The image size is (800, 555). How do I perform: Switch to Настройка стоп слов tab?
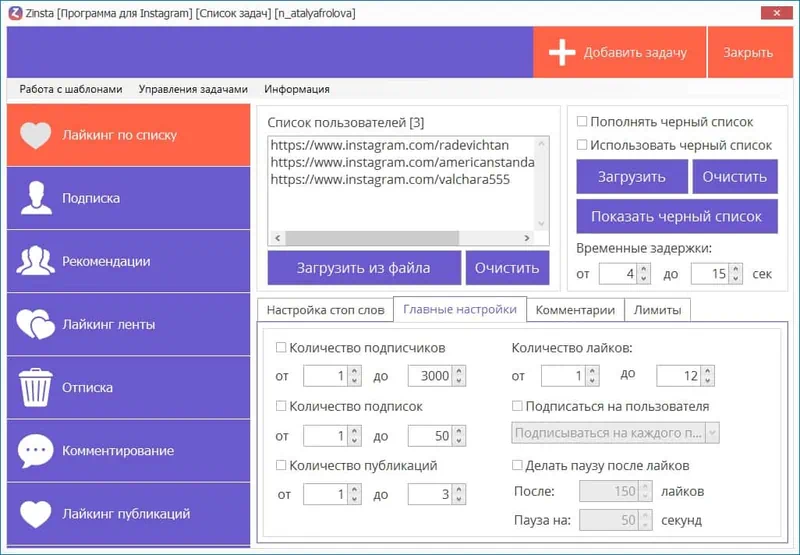[x=325, y=310]
